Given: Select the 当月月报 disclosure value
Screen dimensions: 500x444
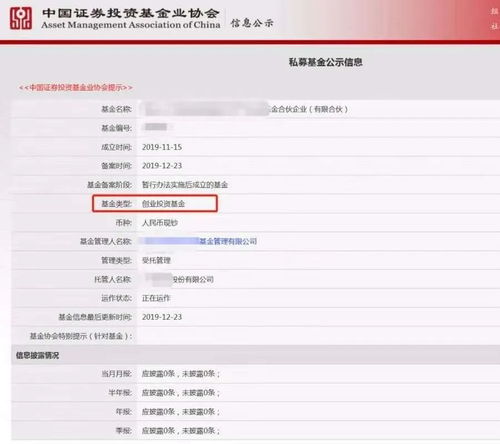Looking at the screenshot, I should [181, 374].
